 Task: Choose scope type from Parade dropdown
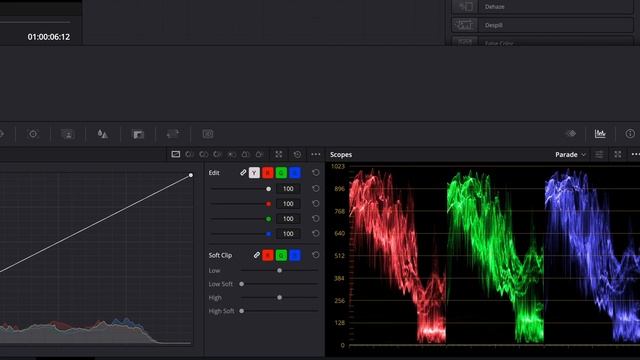tap(570, 155)
